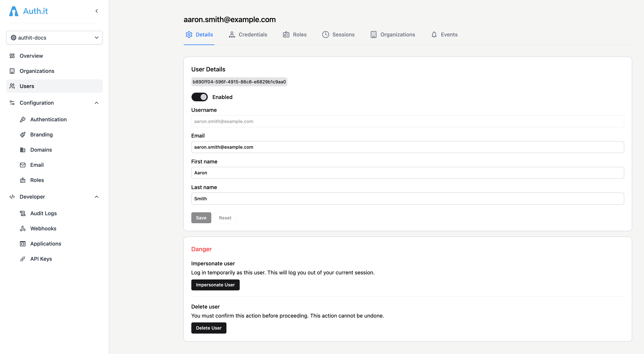The height and width of the screenshot is (354, 644).
Task: Click Impersonate User button
Action: (x=215, y=285)
